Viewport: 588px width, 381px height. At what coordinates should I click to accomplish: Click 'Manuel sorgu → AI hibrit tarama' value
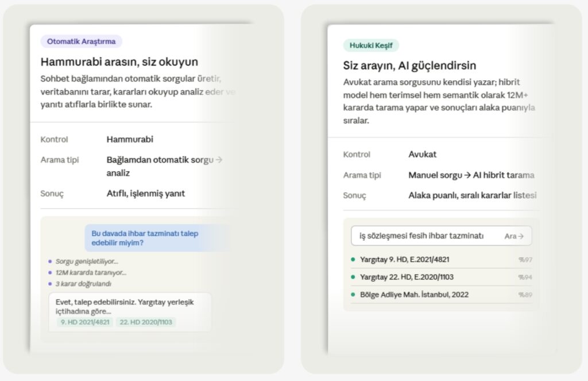[471, 175]
